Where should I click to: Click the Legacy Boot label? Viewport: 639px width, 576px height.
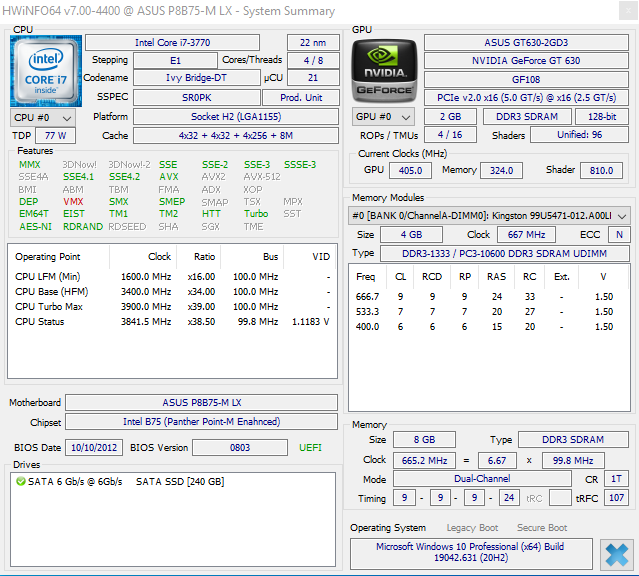472,527
